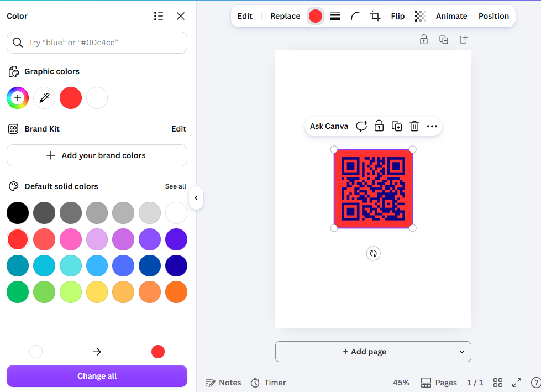This screenshot has width=541, height=392.
Task: Click the Change all button
Action: 97,376
